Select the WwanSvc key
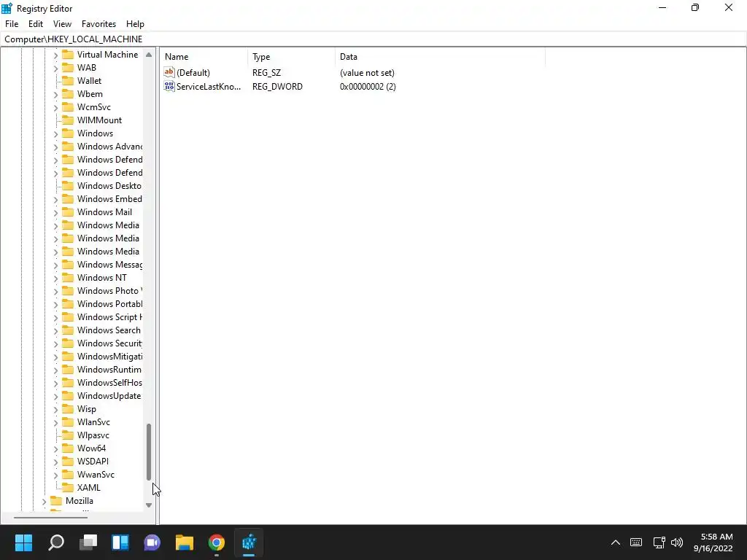747x560 pixels. pos(96,474)
